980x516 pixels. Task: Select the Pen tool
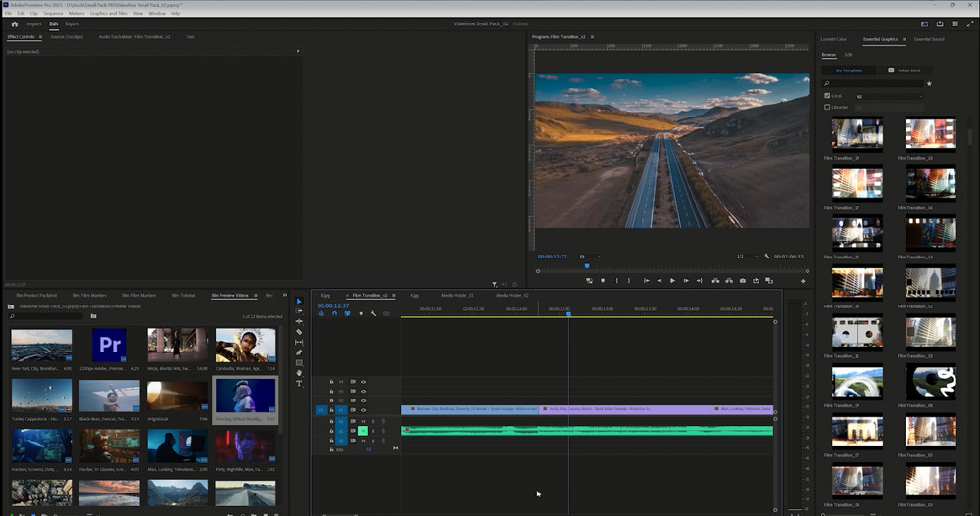pos(299,352)
